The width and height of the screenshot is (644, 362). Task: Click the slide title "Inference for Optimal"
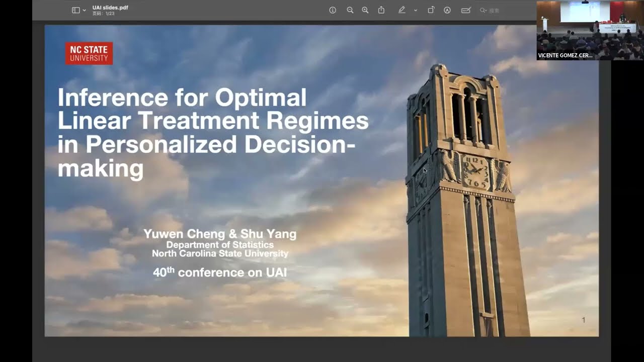click(182, 97)
